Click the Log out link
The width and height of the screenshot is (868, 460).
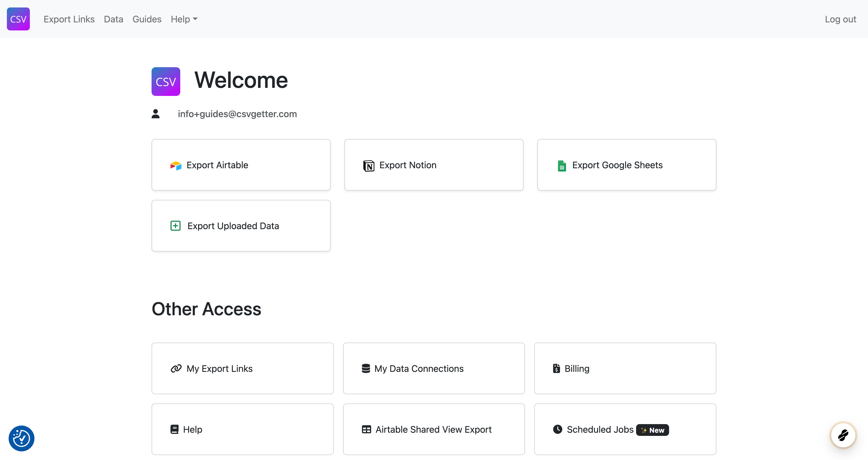pyautogui.click(x=840, y=19)
